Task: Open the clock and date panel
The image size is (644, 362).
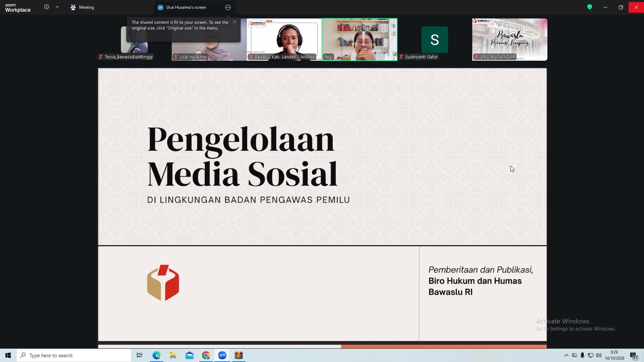Action: pos(614,355)
